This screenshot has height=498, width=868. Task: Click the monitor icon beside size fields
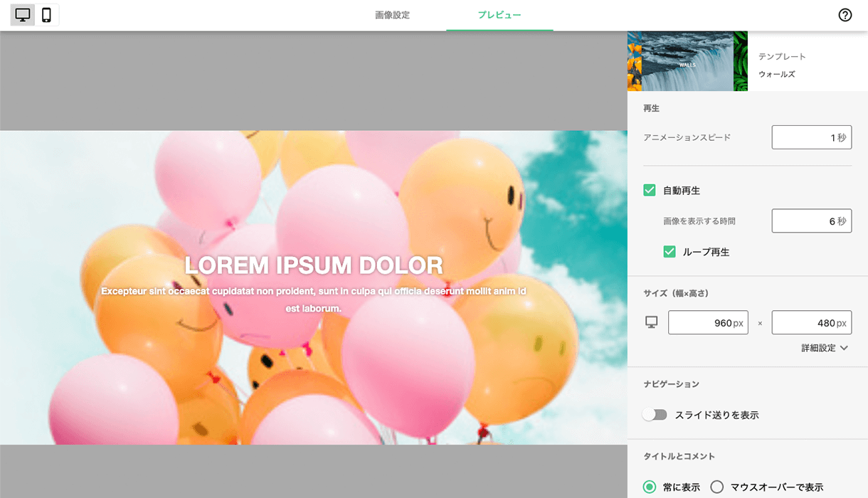(651, 322)
